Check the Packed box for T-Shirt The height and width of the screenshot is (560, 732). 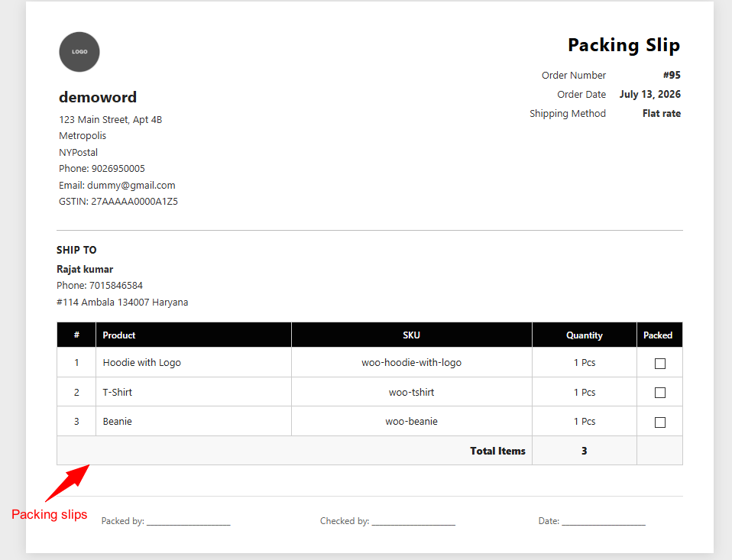tap(659, 393)
